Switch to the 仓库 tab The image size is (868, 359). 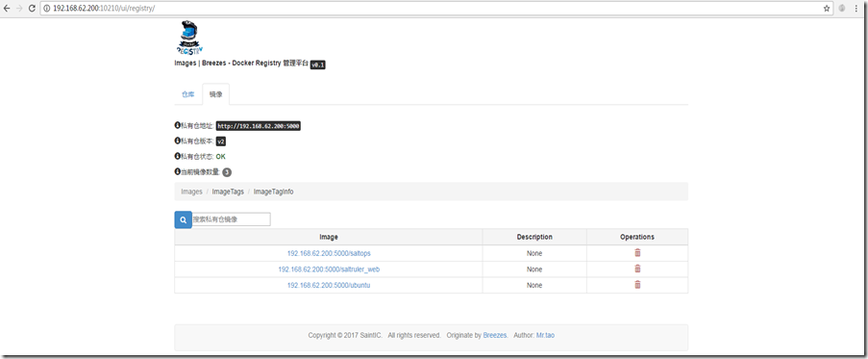(188, 94)
